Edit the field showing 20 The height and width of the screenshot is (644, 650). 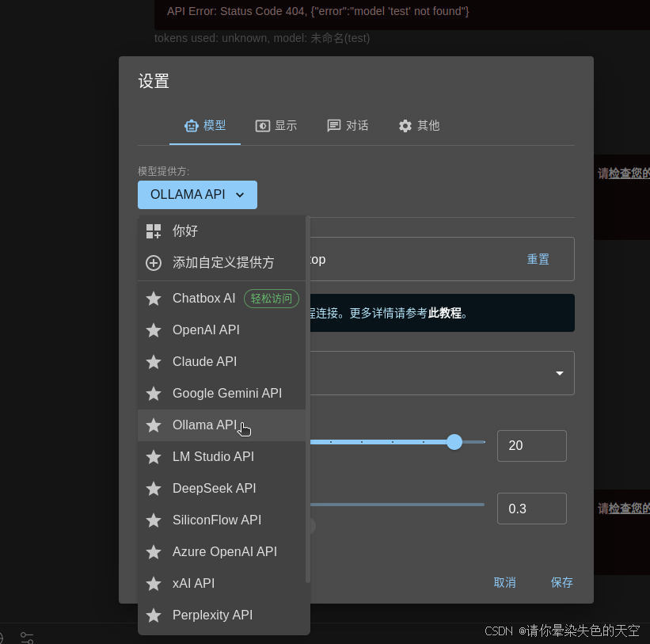click(531, 446)
